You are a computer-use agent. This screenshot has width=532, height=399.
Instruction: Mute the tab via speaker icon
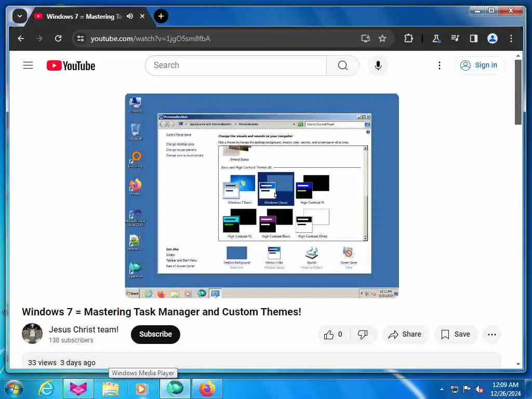tap(129, 16)
